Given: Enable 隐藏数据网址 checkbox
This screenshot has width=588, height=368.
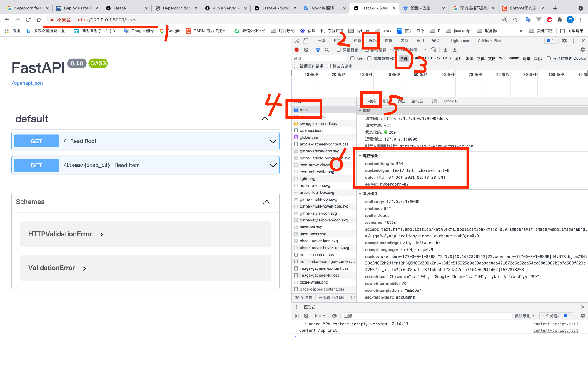Looking at the screenshot, I should pos(370,58).
